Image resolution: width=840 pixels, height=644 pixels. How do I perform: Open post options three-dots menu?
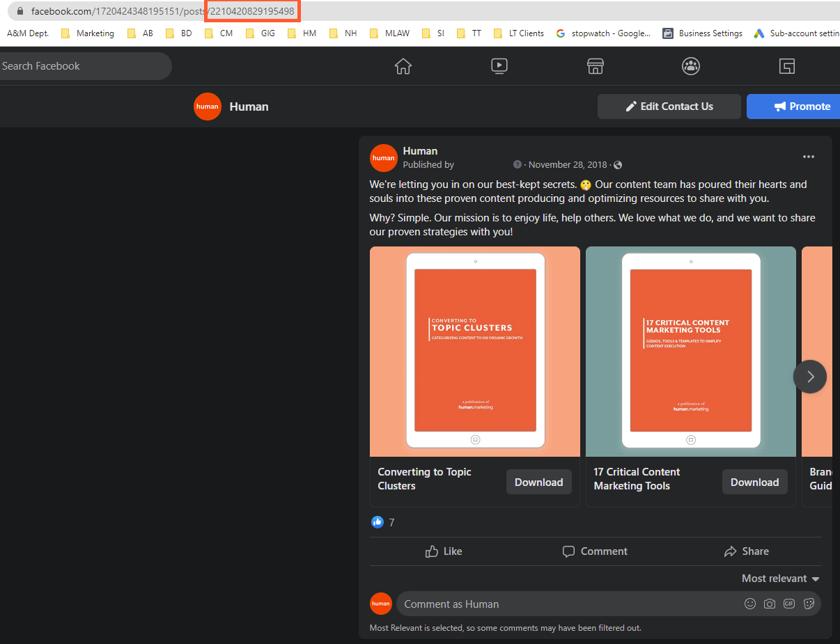coord(808,157)
